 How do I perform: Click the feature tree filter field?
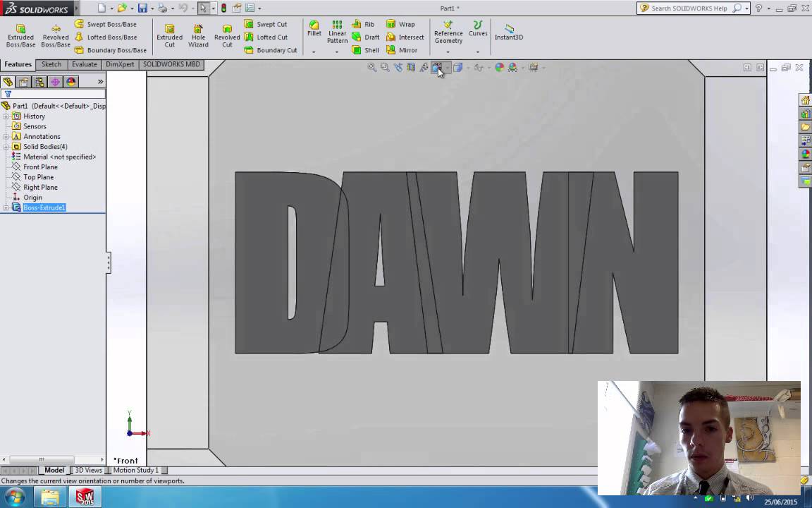(x=54, y=95)
